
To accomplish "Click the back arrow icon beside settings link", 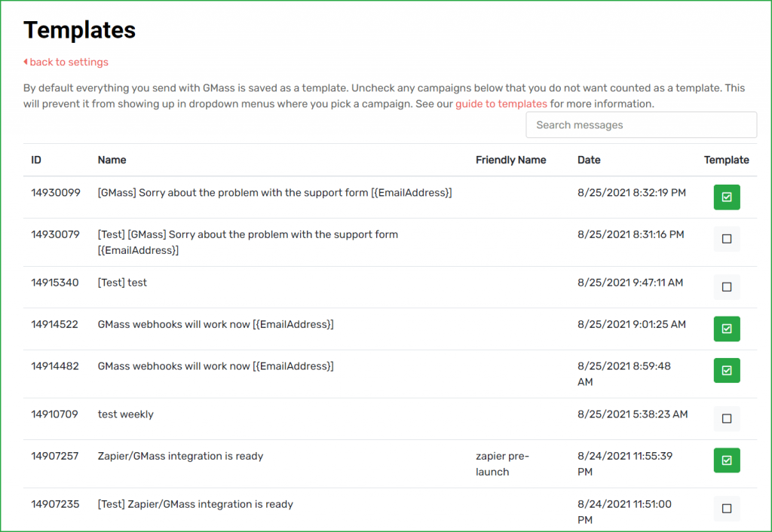I will click(x=26, y=62).
